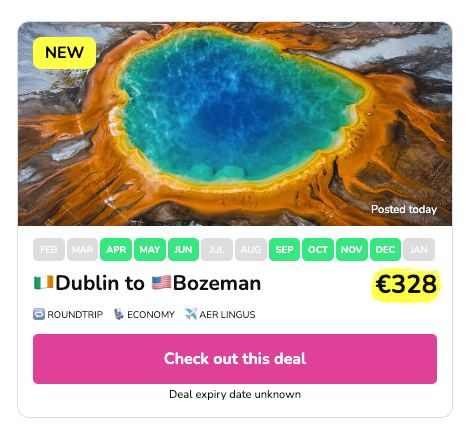Select the MAY month chip

tap(150, 249)
